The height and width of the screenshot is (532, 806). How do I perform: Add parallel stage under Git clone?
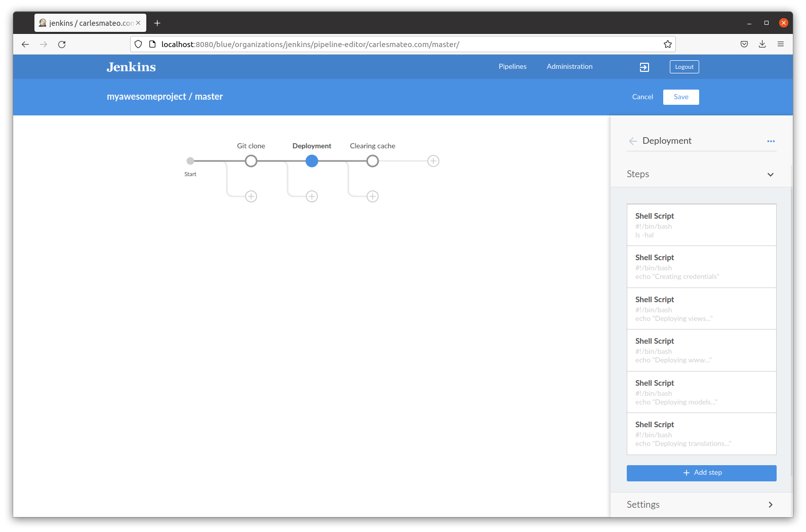point(251,196)
